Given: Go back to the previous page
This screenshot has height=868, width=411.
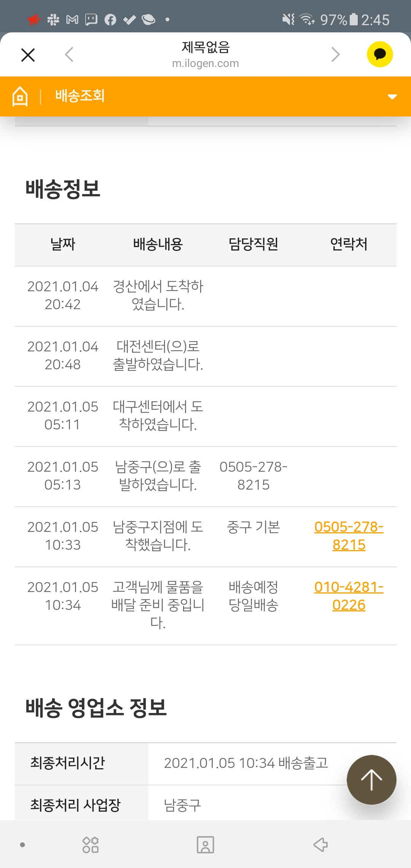Looking at the screenshot, I should tap(69, 54).
